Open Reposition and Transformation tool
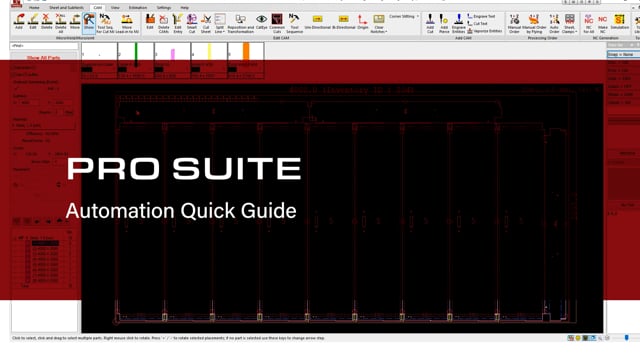The width and height of the screenshot is (640, 360). [x=240, y=23]
